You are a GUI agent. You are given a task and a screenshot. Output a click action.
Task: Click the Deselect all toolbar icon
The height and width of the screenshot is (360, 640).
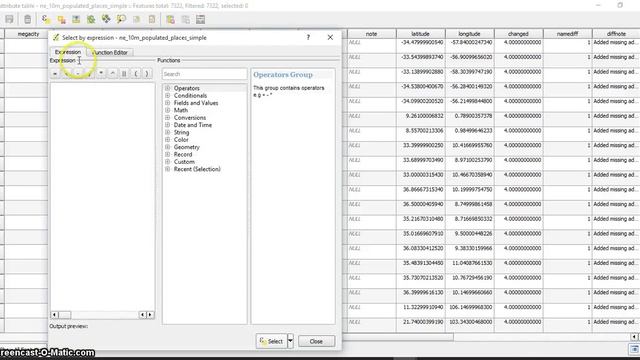tap(61, 19)
